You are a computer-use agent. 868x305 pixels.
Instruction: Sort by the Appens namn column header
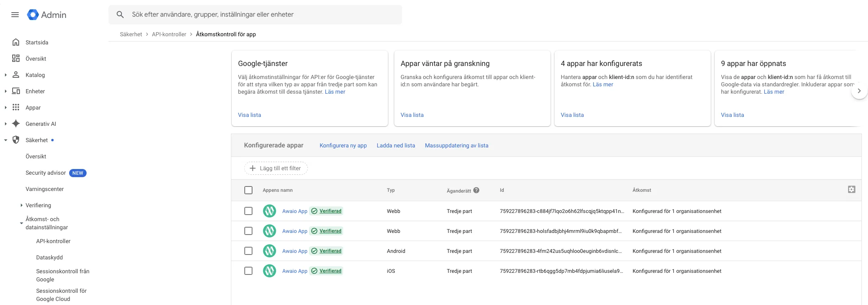pyautogui.click(x=278, y=190)
